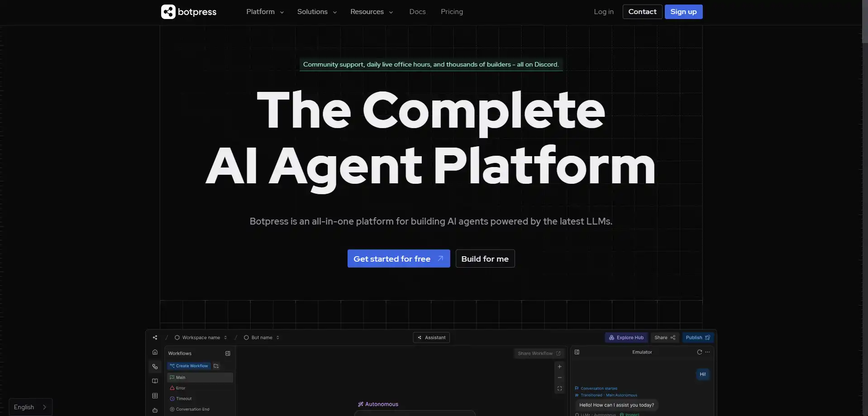Open the Bot name switcher
This screenshot has width=868, height=416.
coord(261,338)
